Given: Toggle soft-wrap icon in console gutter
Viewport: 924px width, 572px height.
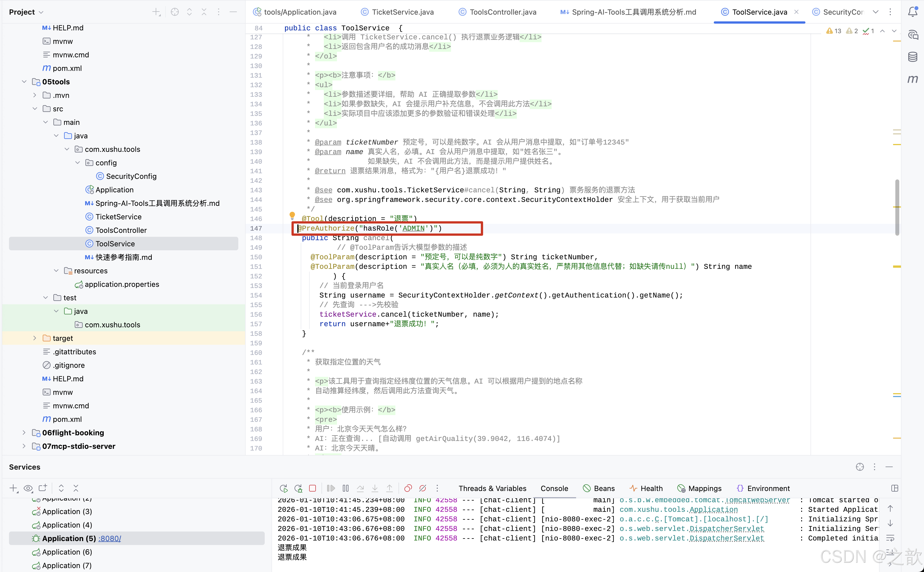Looking at the screenshot, I should coord(890,538).
